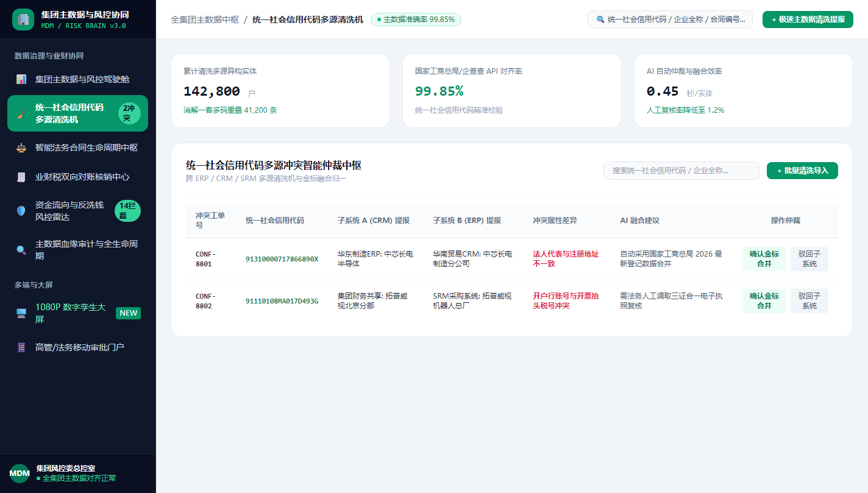This screenshot has width=868, height=493.
Task: Open 智能法务合同生命周期中枢 menu item
Action: point(78,147)
